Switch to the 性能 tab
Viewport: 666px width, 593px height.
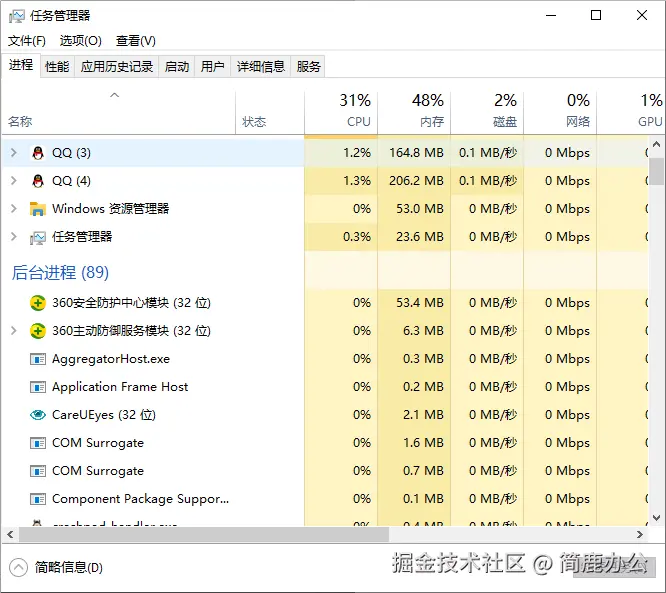57,66
